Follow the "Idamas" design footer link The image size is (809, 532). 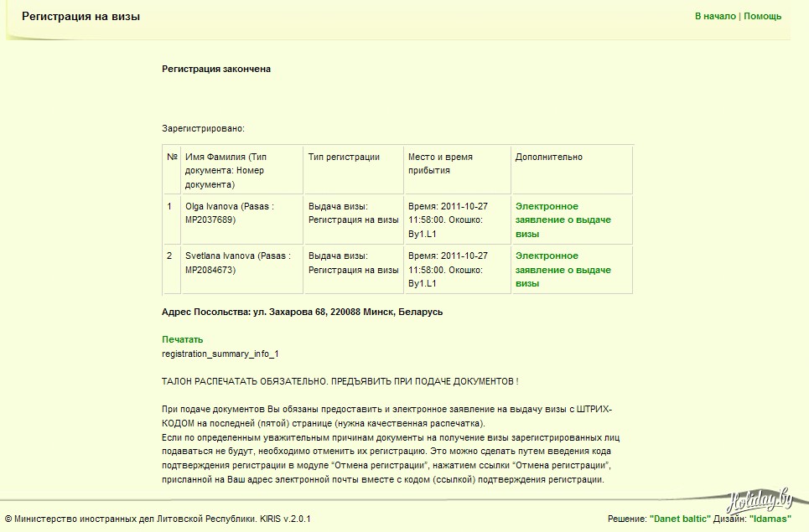[x=770, y=519]
